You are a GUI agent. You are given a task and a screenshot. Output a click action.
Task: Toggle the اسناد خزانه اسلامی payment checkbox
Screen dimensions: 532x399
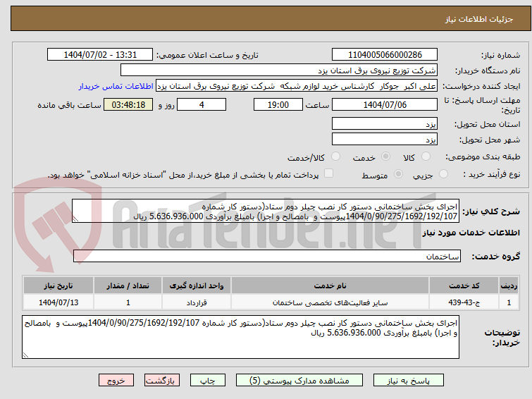click(328, 173)
